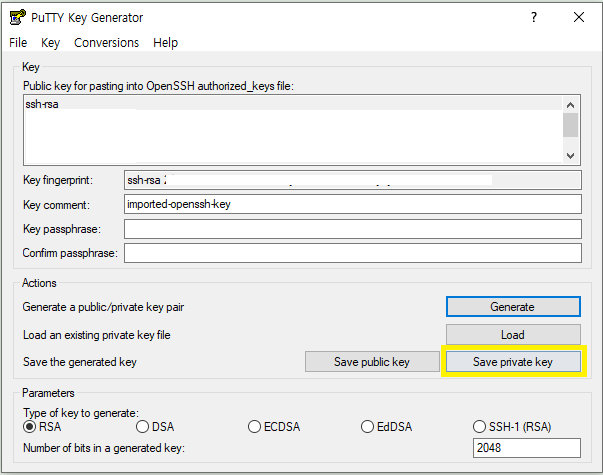Click inside the public key text box
Image resolution: width=603 pixels, height=475 pixels.
[292, 130]
